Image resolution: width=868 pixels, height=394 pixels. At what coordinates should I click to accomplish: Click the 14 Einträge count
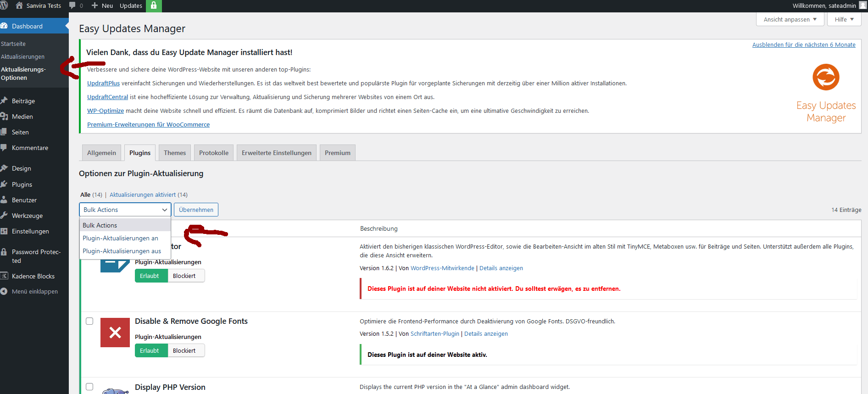(x=846, y=210)
